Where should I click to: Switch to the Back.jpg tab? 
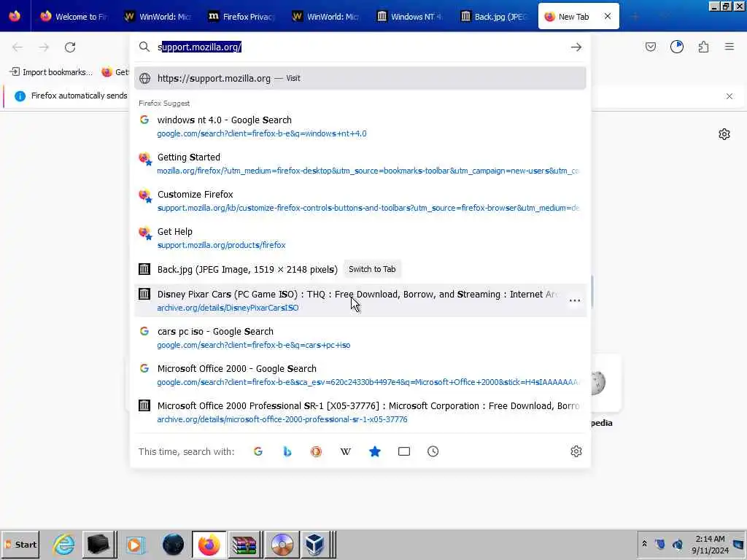(492, 17)
